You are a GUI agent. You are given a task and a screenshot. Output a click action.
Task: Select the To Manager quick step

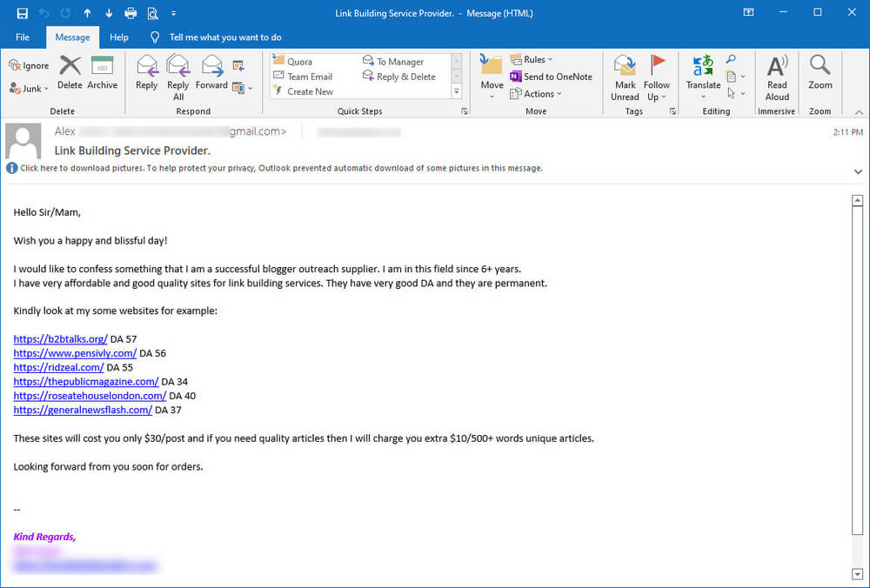[393, 62]
